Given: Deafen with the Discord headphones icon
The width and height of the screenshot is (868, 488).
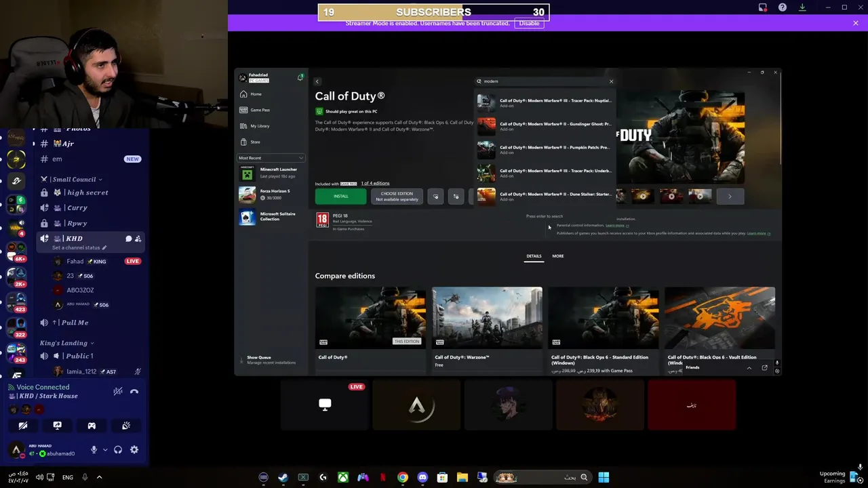Looking at the screenshot, I should click(118, 450).
